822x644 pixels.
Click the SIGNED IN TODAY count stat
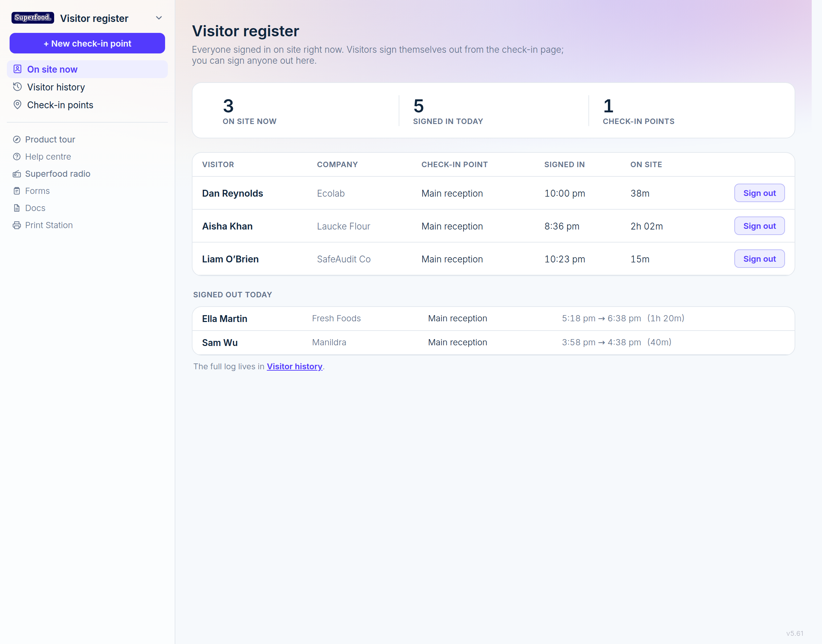point(448,111)
